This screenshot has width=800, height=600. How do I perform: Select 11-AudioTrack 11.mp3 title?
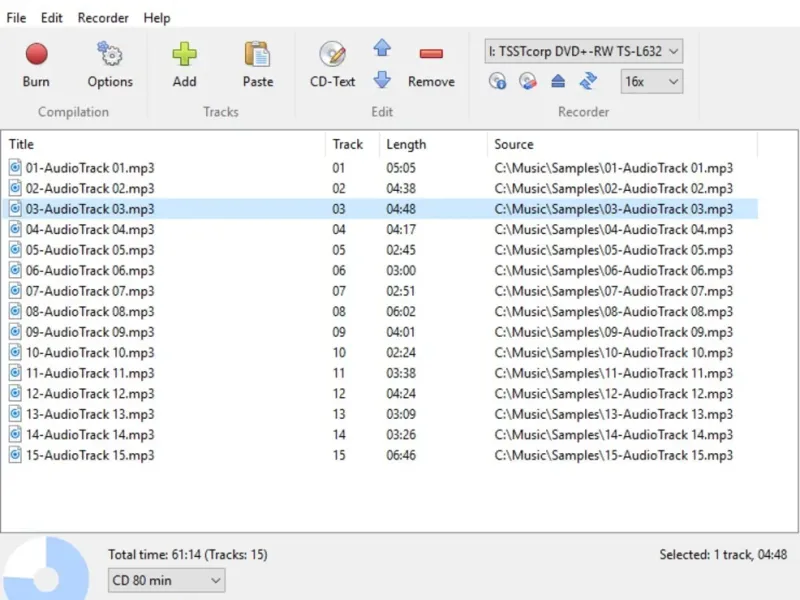pyautogui.click(x=90, y=373)
